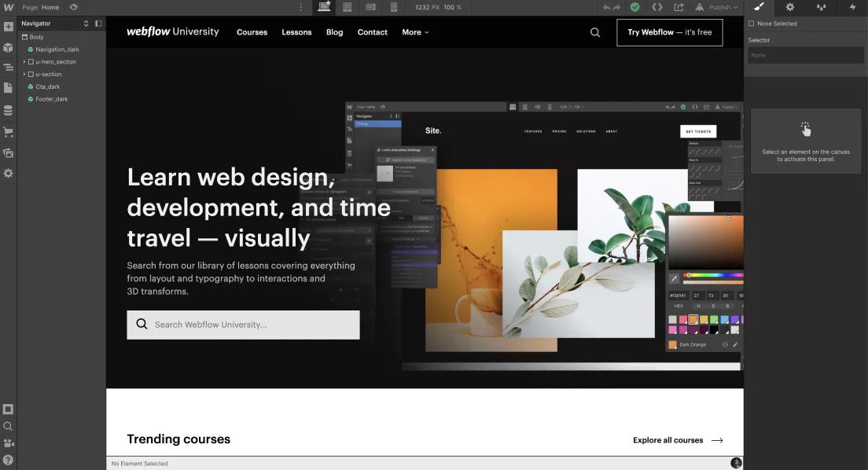Click the Undo arrow
The image size is (868, 470).
pyautogui.click(x=607, y=7)
